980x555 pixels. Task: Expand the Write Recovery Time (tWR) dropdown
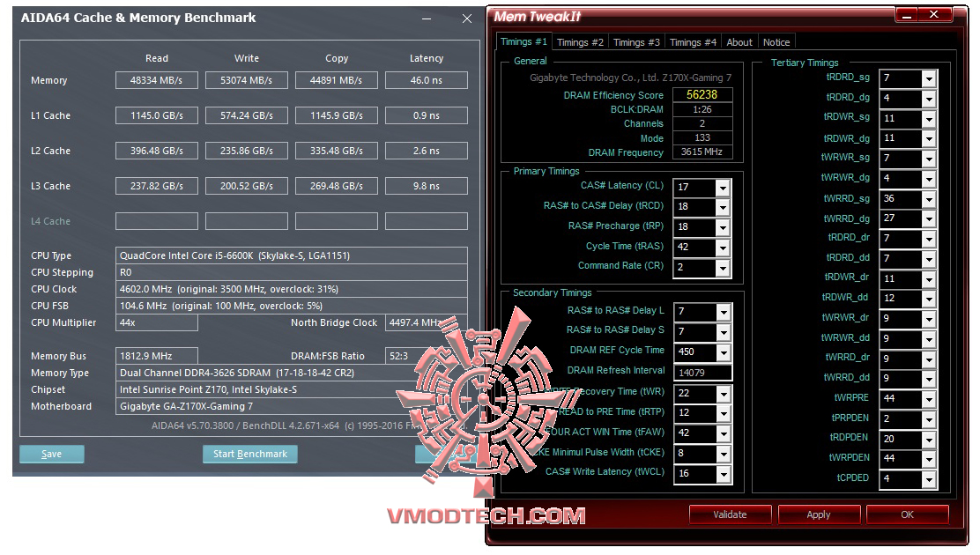pos(724,394)
